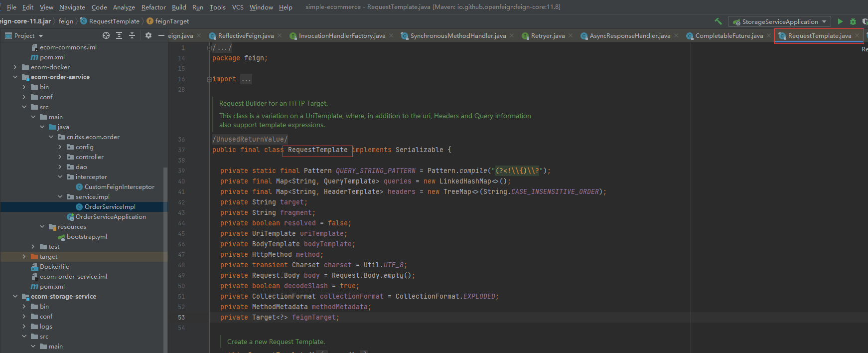Open the Code menu

(x=99, y=7)
